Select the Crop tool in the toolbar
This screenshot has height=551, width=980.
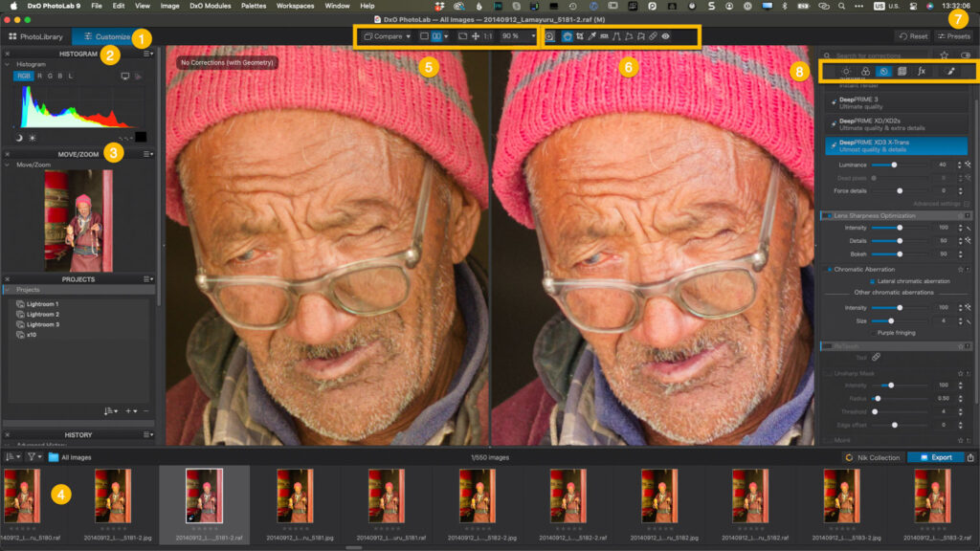(x=580, y=36)
